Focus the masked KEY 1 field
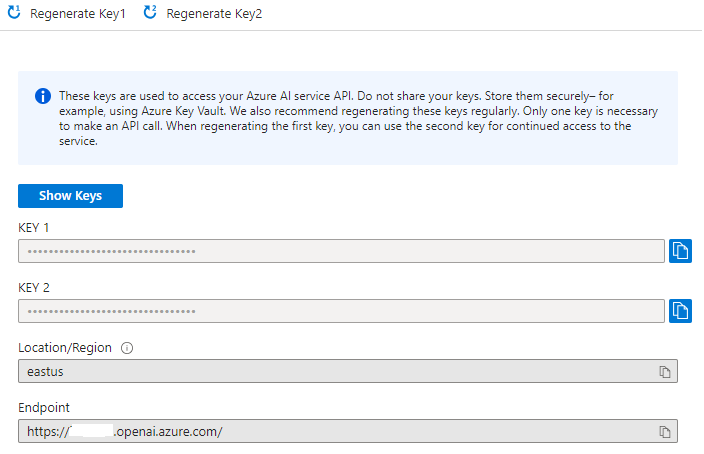The height and width of the screenshot is (454, 704). [x=341, y=251]
